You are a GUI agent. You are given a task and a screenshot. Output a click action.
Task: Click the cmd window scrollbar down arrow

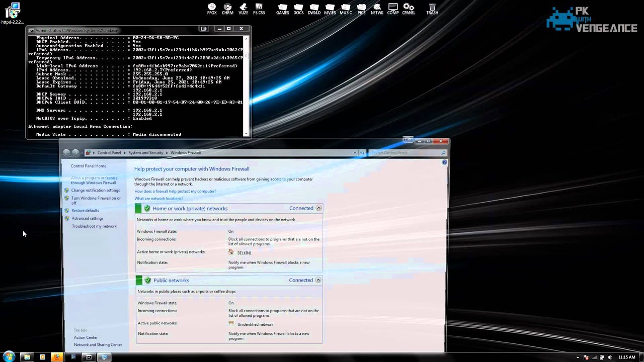(x=246, y=134)
